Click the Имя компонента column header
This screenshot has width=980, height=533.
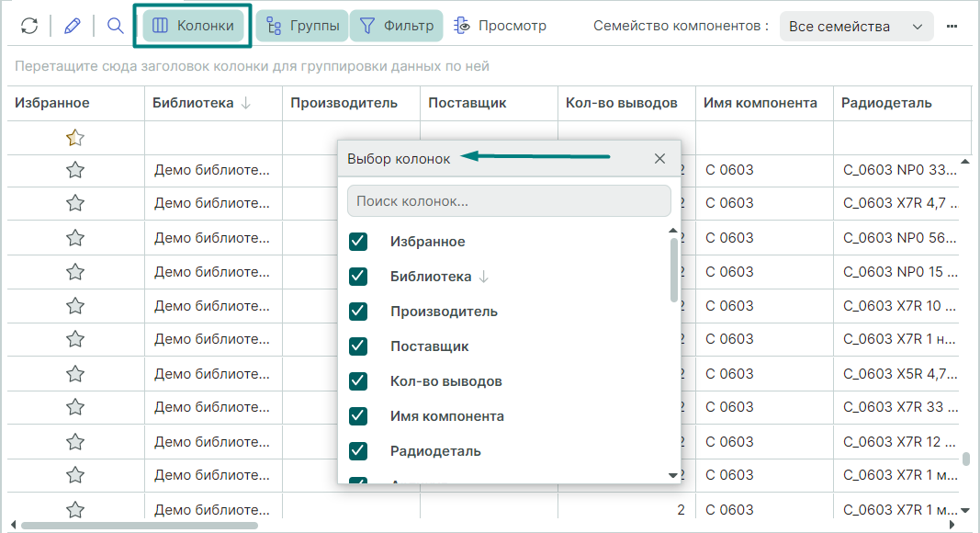760,103
